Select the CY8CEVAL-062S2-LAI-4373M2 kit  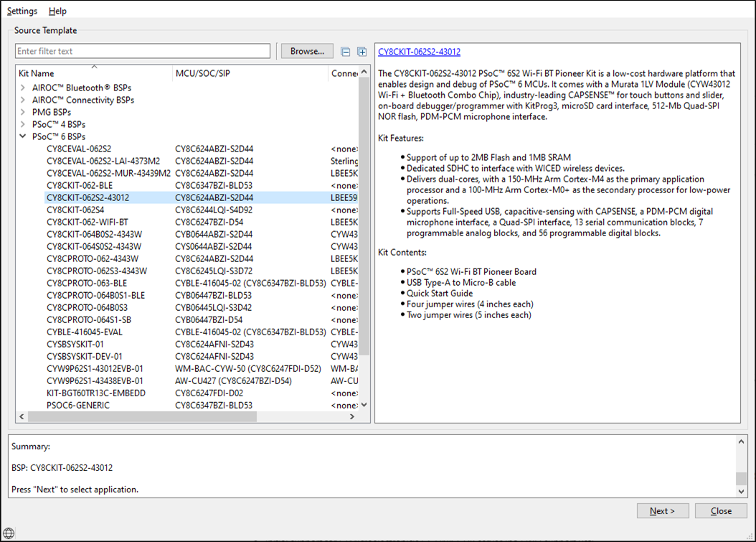tap(103, 161)
